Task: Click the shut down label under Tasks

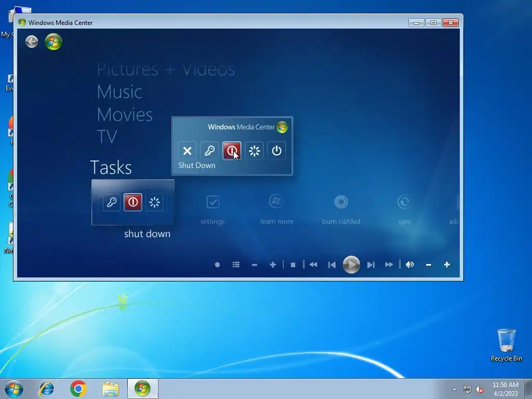Action: coord(147,234)
